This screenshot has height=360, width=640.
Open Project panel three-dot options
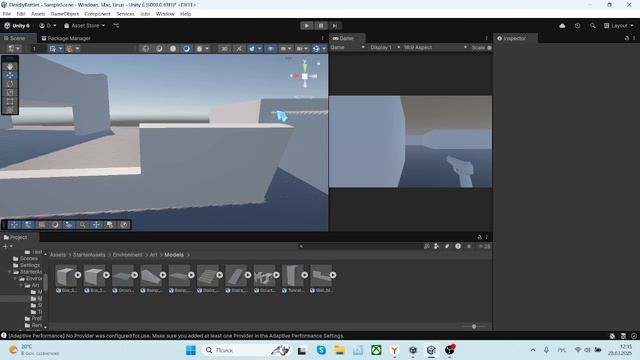486,237
